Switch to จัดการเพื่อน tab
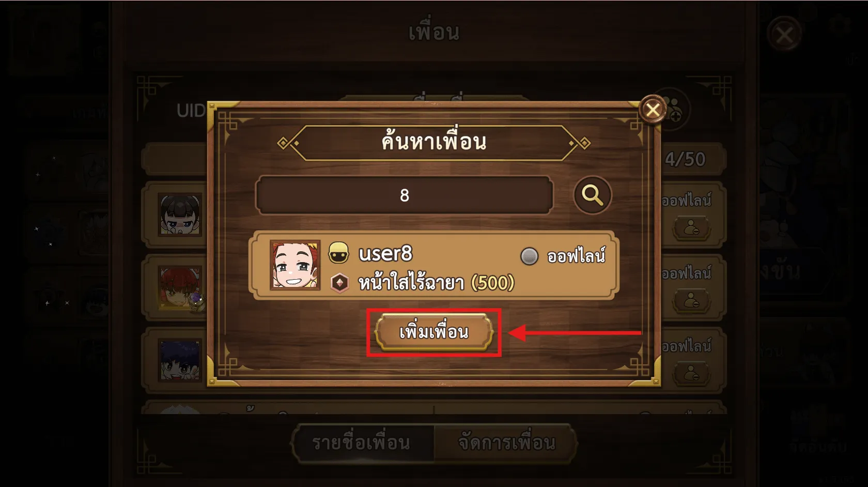 506,443
